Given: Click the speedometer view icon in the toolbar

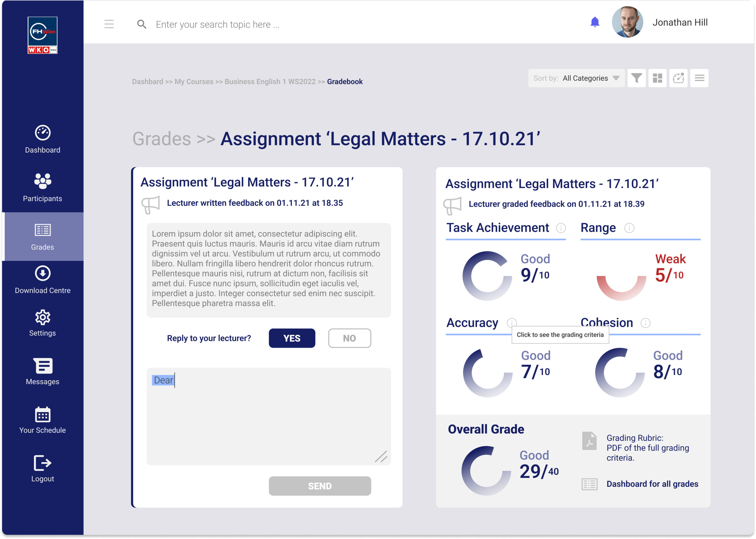Looking at the screenshot, I should [x=678, y=78].
